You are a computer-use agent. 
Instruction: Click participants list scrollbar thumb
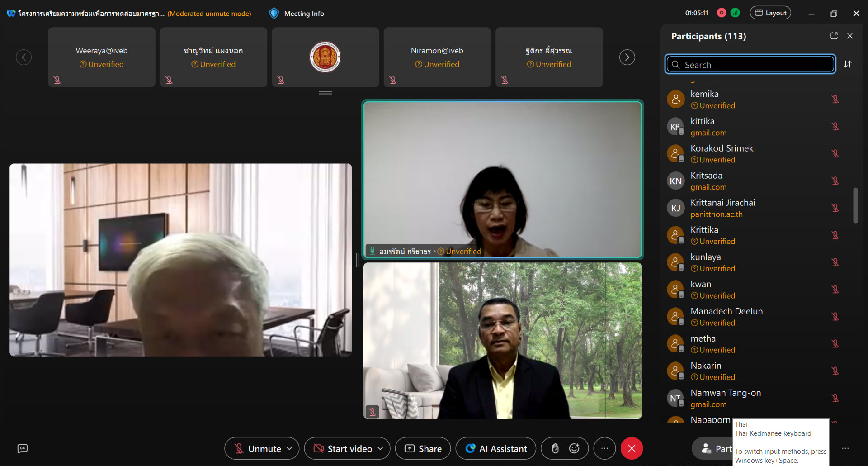(855, 205)
